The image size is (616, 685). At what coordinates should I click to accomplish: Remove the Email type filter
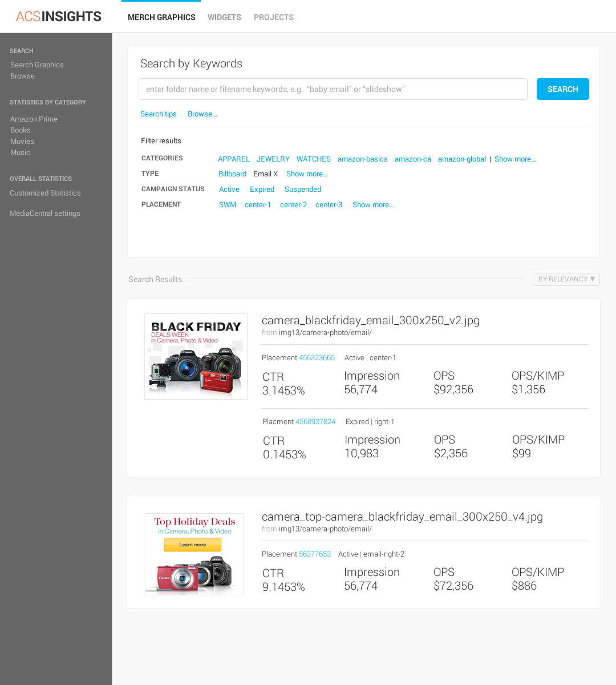click(x=275, y=174)
